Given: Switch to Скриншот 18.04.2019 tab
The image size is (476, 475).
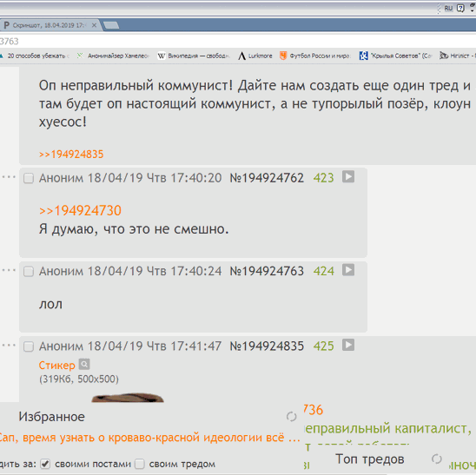Looking at the screenshot, I should [49, 25].
